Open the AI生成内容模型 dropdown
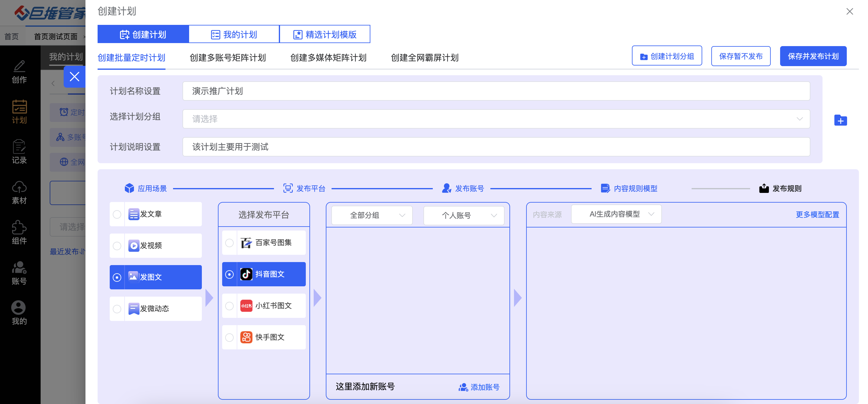This screenshot has height=404, width=868. (616, 214)
